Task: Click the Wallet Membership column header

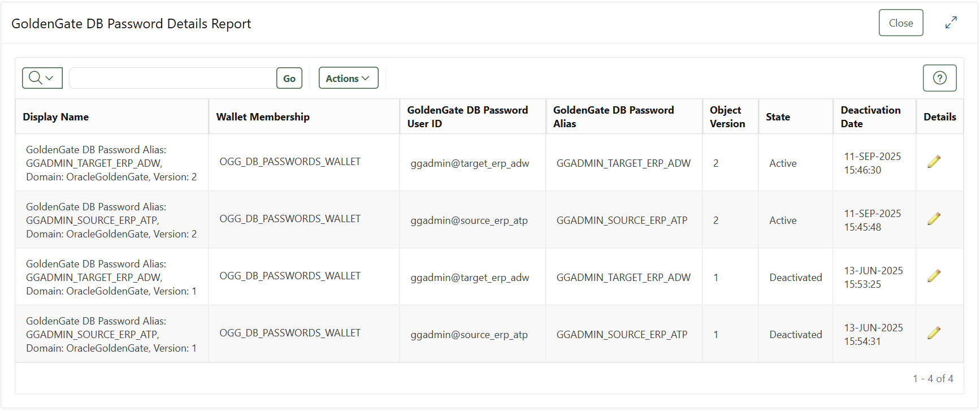Action: pyautogui.click(x=263, y=116)
